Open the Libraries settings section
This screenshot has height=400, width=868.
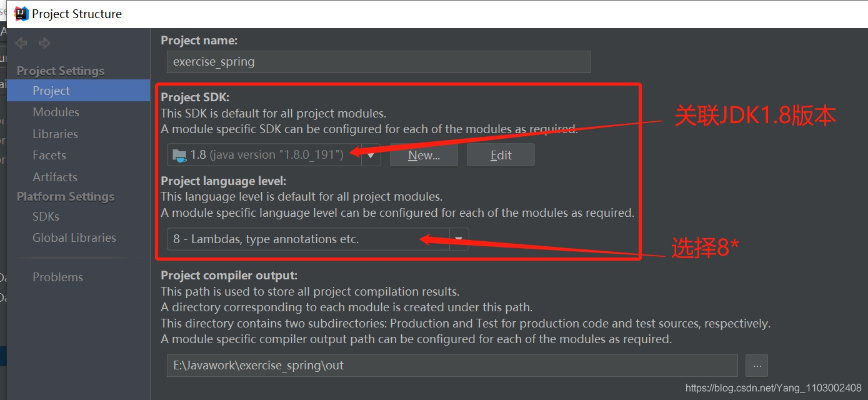pos(56,133)
